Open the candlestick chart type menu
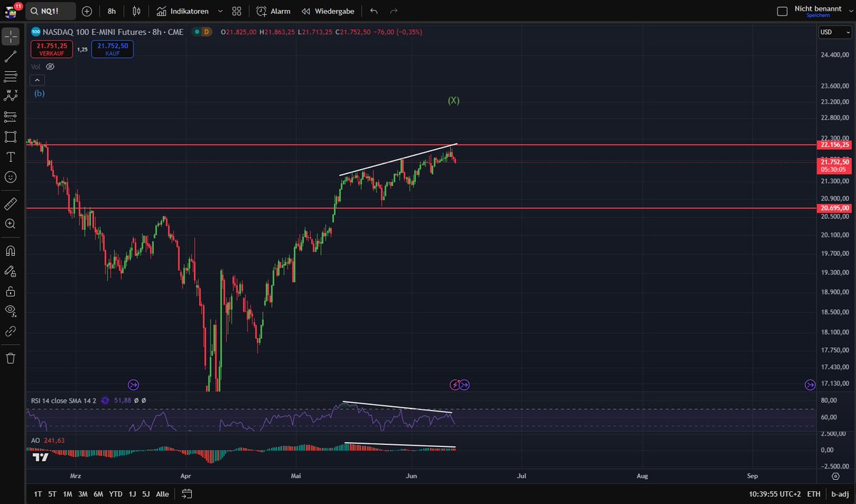The image size is (856, 504). (136, 11)
